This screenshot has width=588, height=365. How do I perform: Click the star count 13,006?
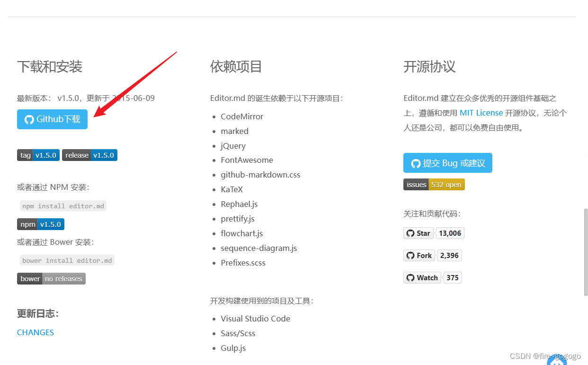[450, 233]
